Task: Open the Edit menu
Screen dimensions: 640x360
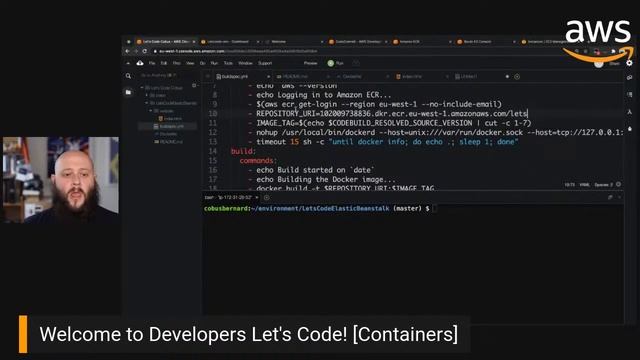Action: point(164,63)
